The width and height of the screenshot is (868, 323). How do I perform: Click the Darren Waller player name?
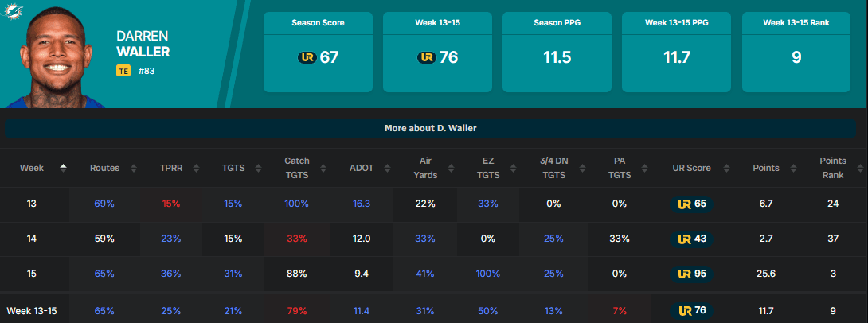(143, 45)
